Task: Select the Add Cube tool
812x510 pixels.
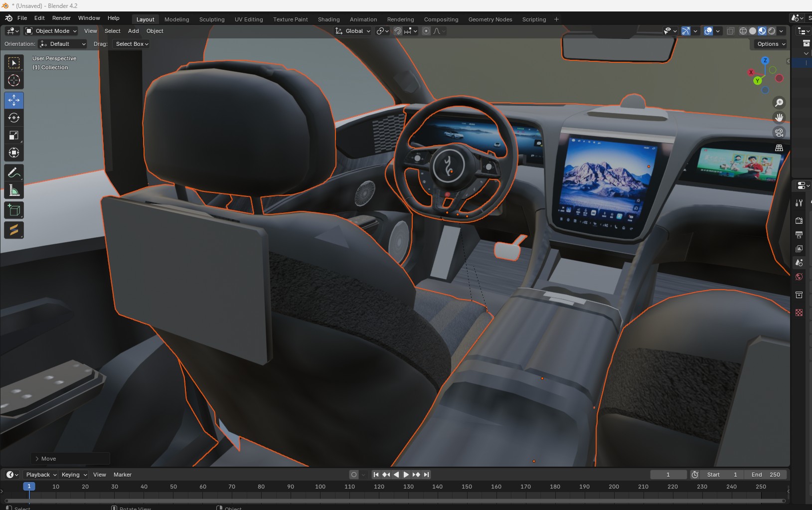Action: (x=14, y=210)
